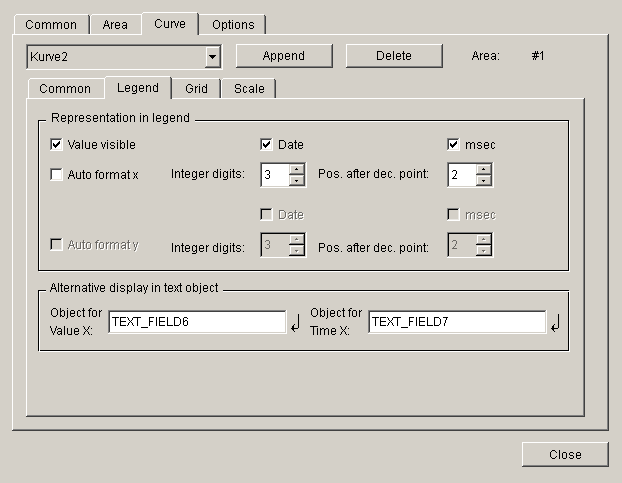Open the Scale sub-tab

click(x=249, y=89)
